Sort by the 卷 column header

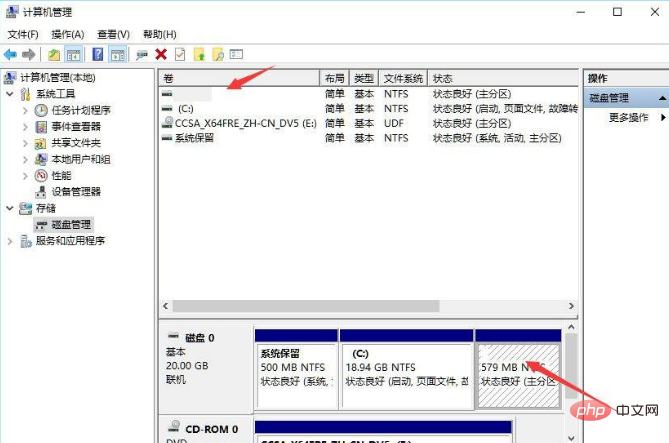tap(239, 79)
